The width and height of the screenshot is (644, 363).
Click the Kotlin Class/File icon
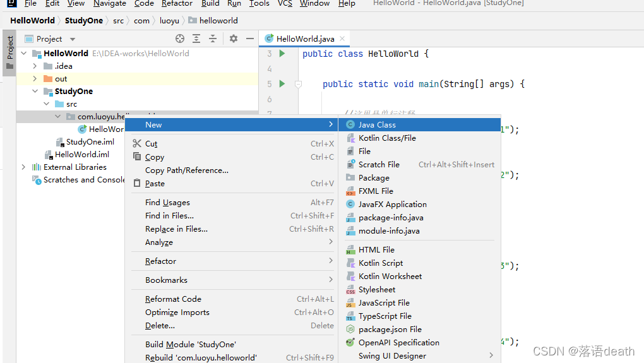pos(350,138)
